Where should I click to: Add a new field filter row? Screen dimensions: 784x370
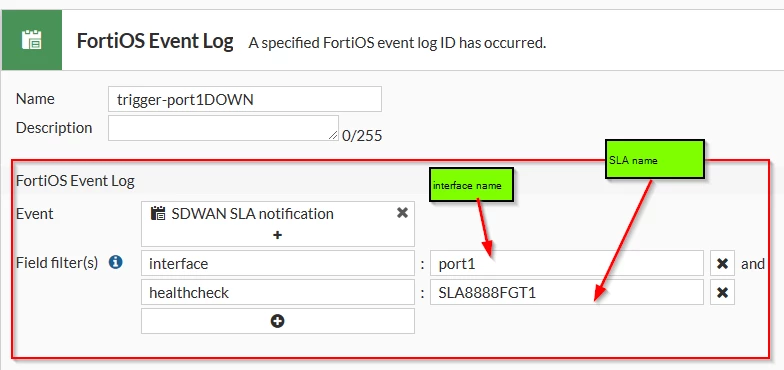click(278, 321)
